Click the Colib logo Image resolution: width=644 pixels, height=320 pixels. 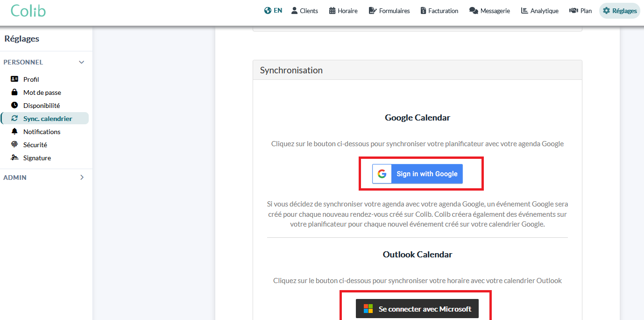coord(28,10)
